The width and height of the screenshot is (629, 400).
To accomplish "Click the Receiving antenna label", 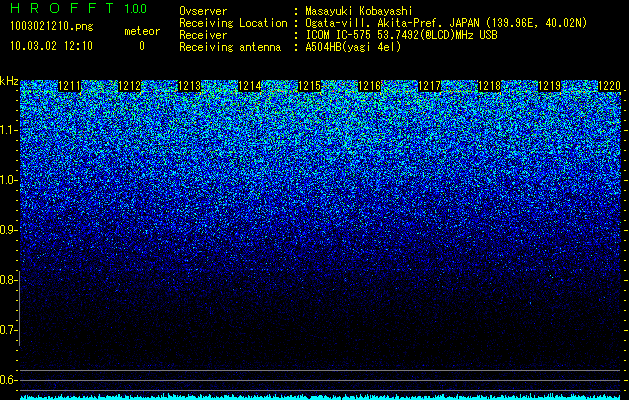I will point(230,47).
